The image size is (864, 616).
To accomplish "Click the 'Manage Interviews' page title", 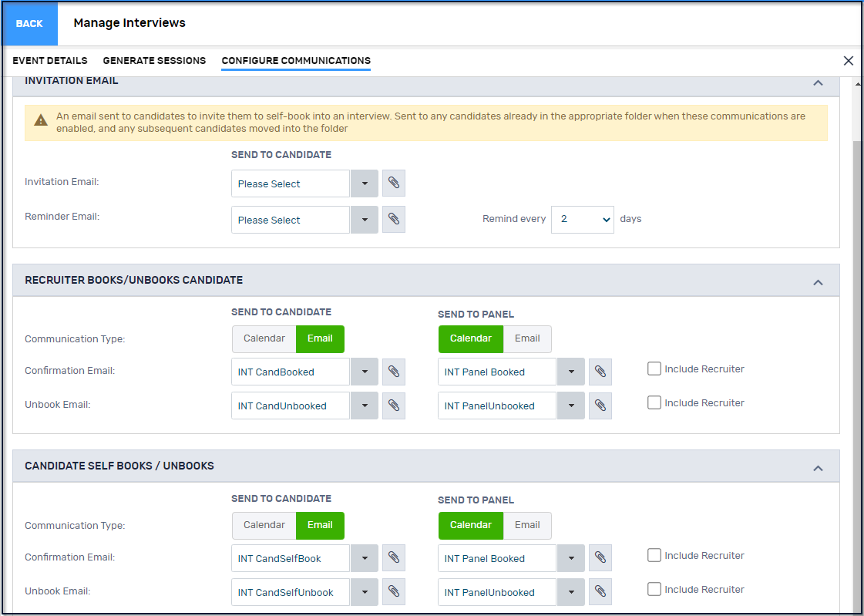I will coord(129,22).
